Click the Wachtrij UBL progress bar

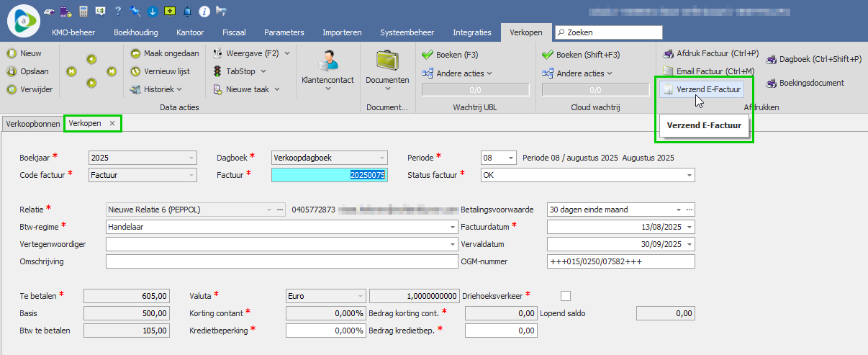[475, 90]
